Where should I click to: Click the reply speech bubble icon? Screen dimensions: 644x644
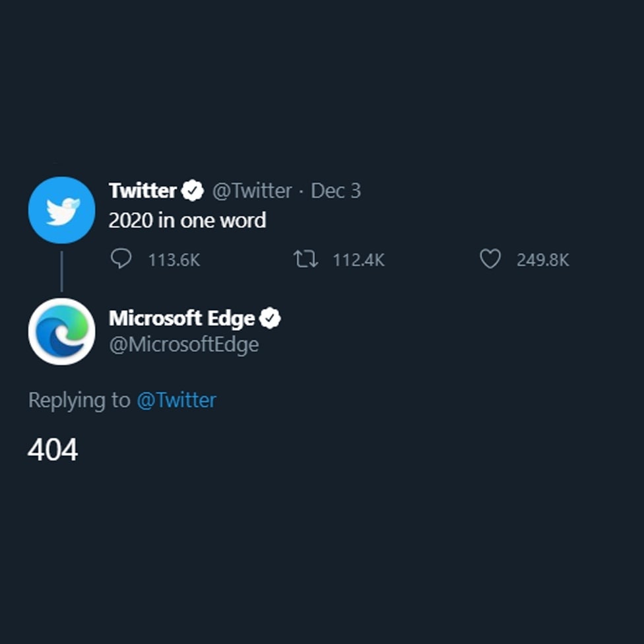click(x=121, y=259)
